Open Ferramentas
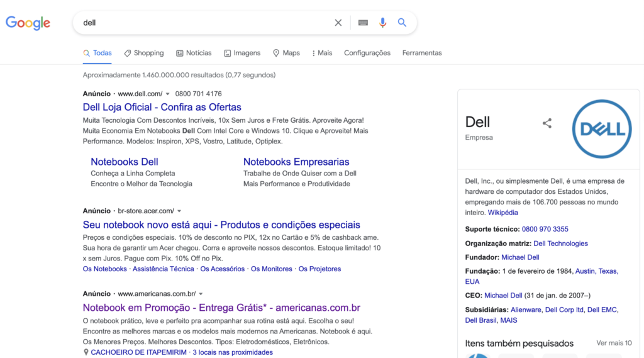Image resolution: width=644 pixels, height=358 pixels. pos(422,53)
